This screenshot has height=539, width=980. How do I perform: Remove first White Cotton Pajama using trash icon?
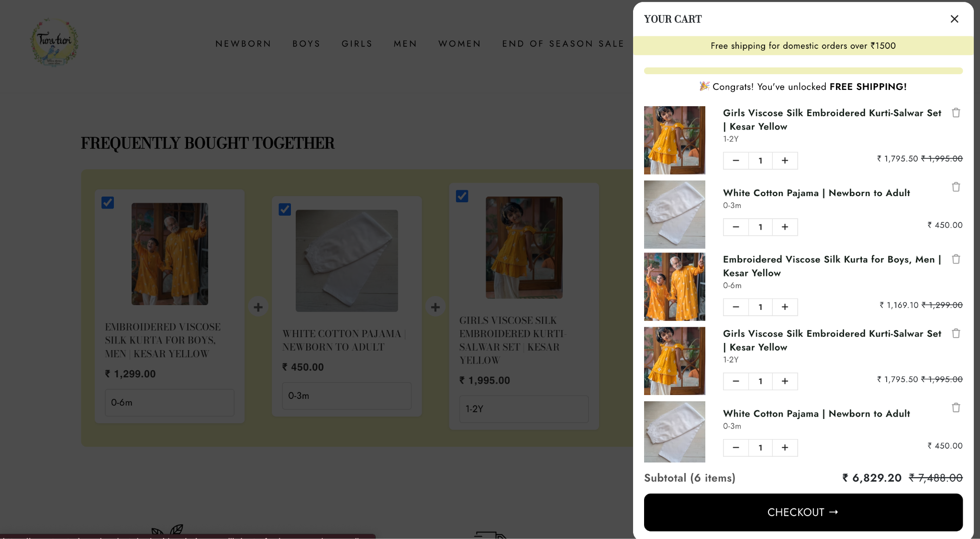pyautogui.click(x=956, y=187)
